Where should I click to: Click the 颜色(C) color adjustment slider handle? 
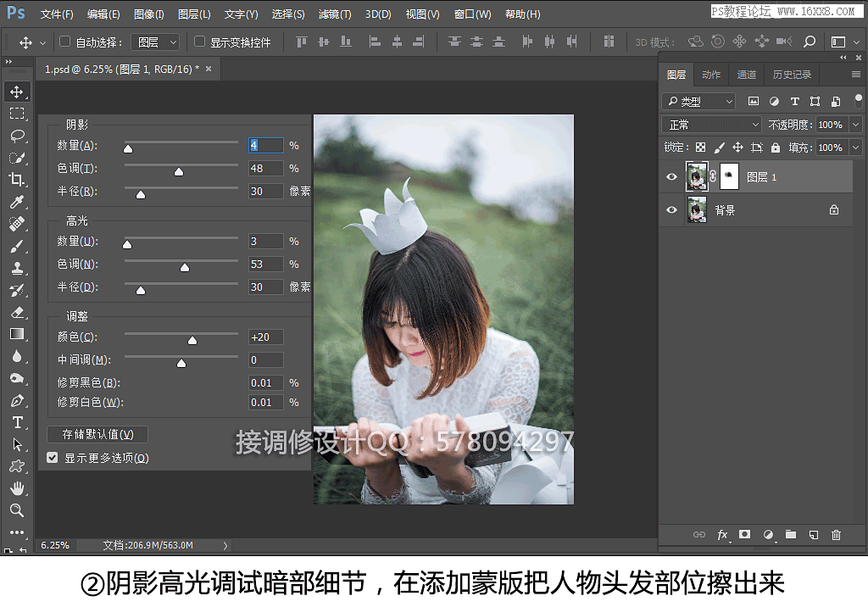click(x=192, y=340)
